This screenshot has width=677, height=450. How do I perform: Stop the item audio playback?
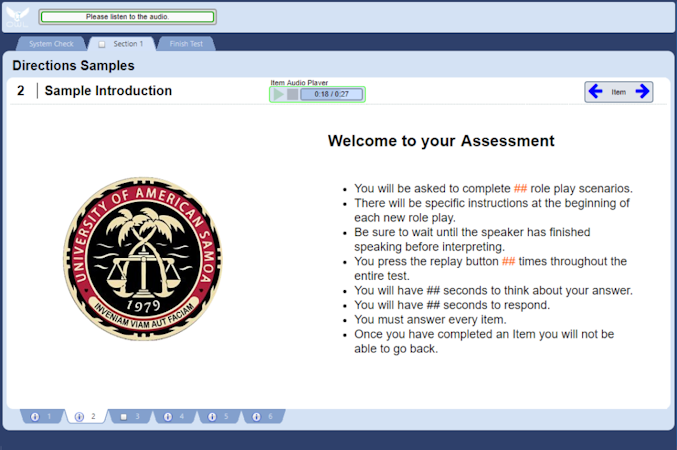(x=292, y=94)
